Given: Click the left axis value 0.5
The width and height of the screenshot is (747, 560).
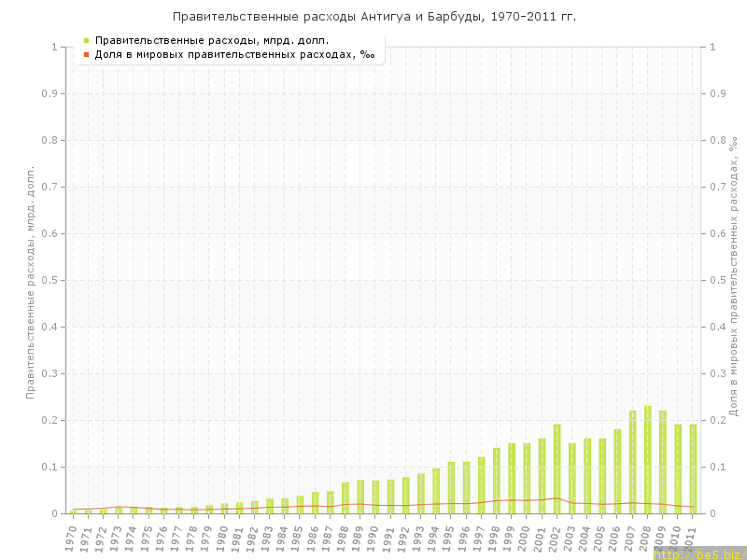Looking at the screenshot, I should click(55, 280).
